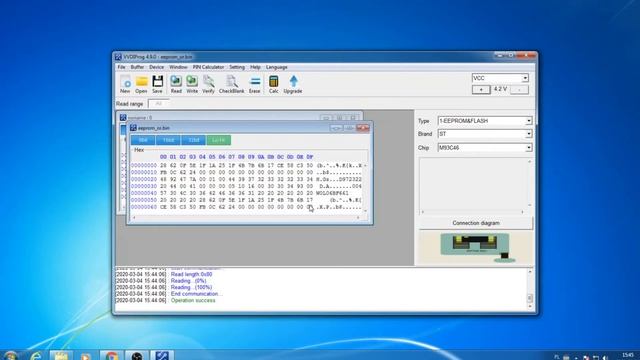
Task: Decrease voltage with the minus button
Action: tap(519, 89)
